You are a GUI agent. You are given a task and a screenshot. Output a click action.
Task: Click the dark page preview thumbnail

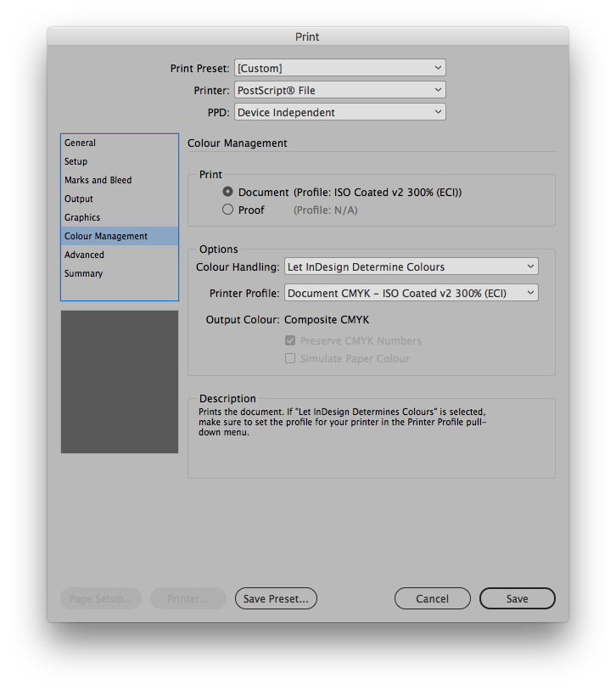120,382
